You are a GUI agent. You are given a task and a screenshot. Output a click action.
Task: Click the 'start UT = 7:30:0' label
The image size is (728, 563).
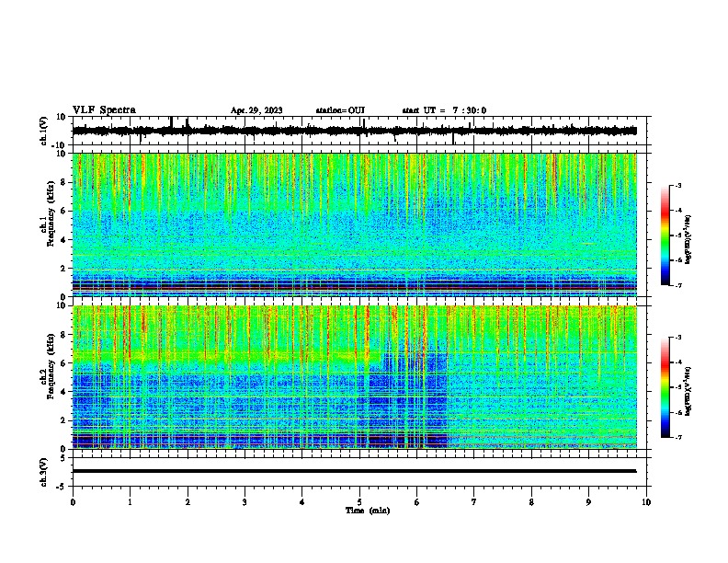pos(444,110)
